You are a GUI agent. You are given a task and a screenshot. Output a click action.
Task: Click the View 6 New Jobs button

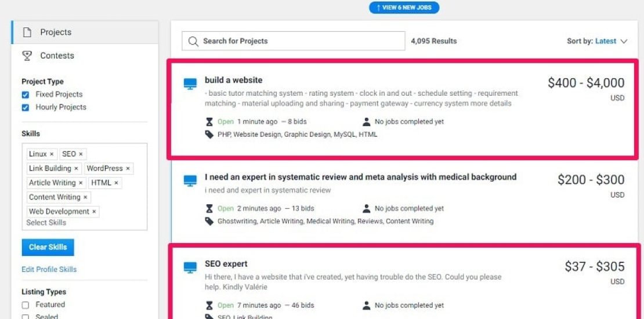pyautogui.click(x=404, y=8)
